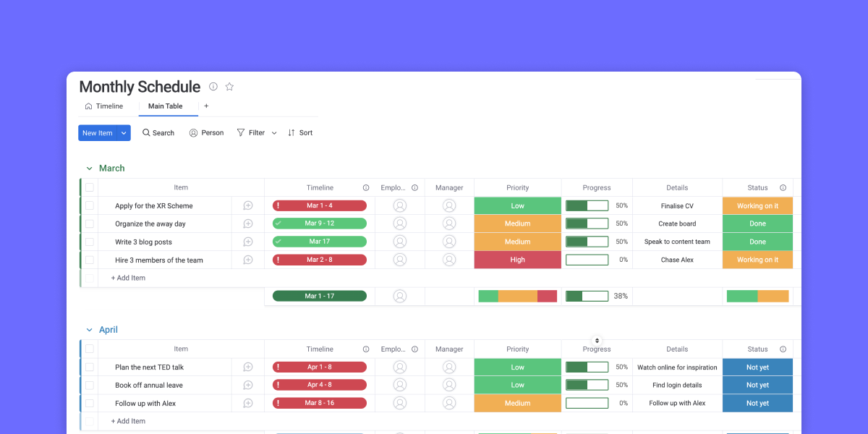Collapse the March group chevron

coord(90,169)
